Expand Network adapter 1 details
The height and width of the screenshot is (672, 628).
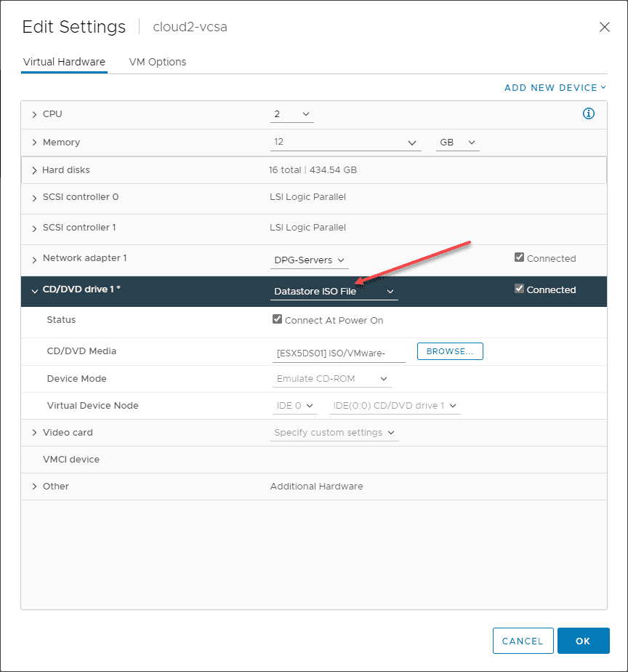(x=34, y=259)
